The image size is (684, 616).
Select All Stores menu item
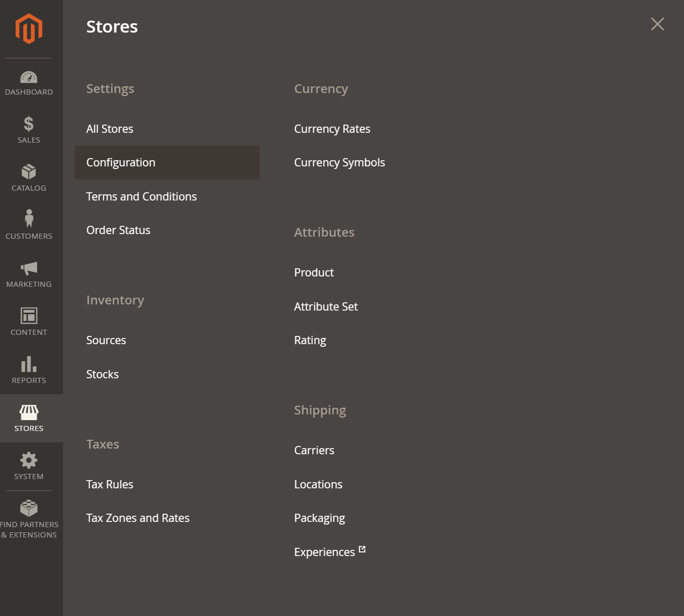pos(110,129)
